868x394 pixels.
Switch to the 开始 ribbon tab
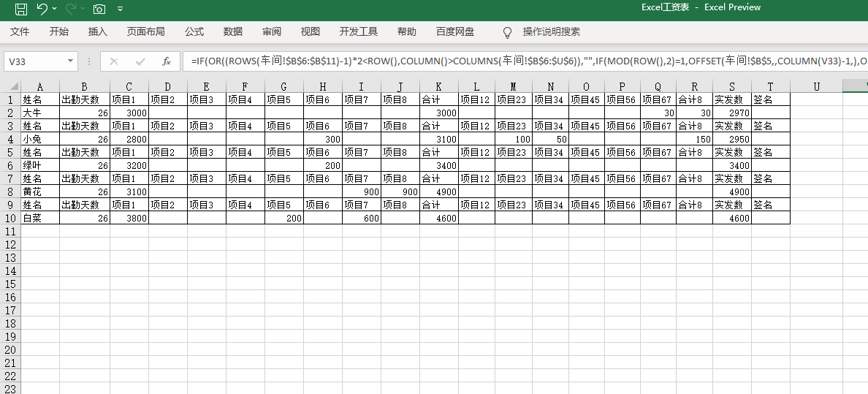[58, 31]
